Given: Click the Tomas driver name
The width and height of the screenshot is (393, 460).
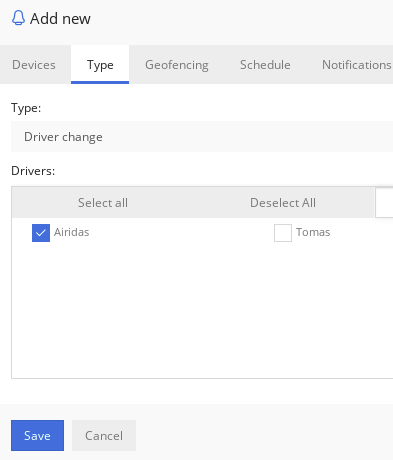Looking at the screenshot, I should click(313, 232).
